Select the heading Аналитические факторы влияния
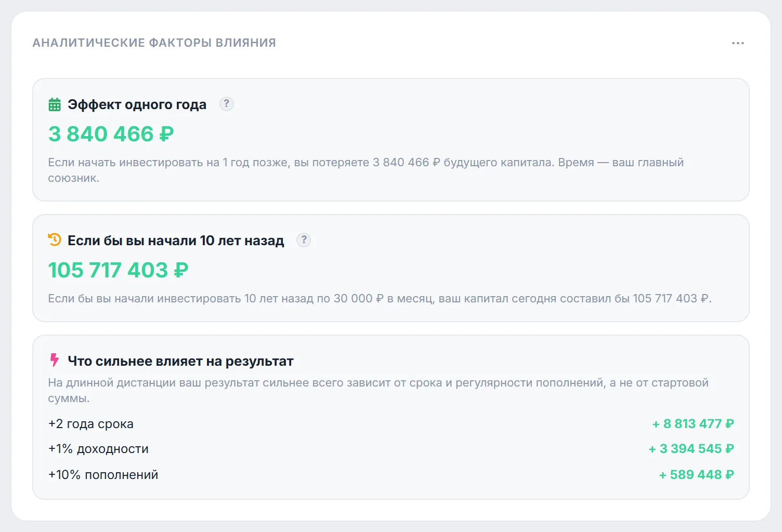This screenshot has width=782, height=532. click(154, 43)
